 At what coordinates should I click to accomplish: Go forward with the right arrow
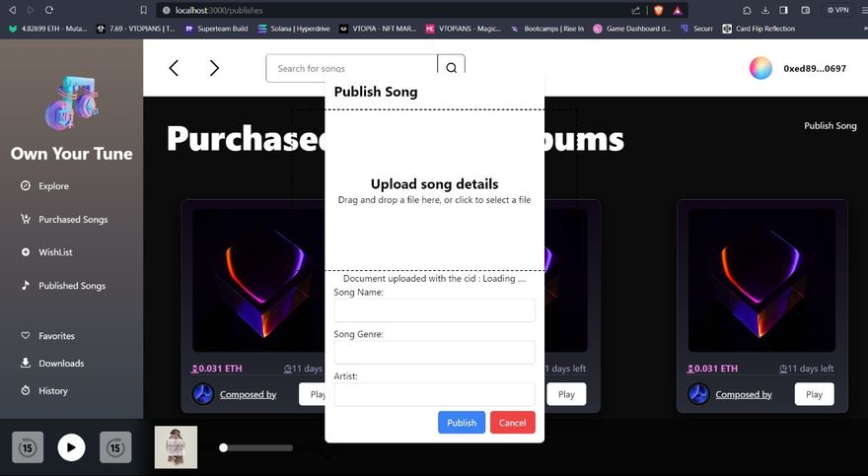(x=214, y=68)
